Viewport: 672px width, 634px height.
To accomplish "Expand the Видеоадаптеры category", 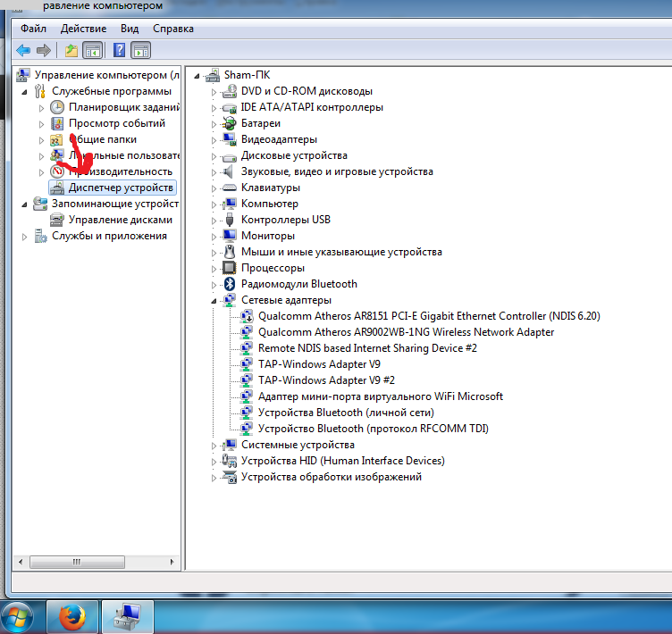I will pyautogui.click(x=214, y=140).
